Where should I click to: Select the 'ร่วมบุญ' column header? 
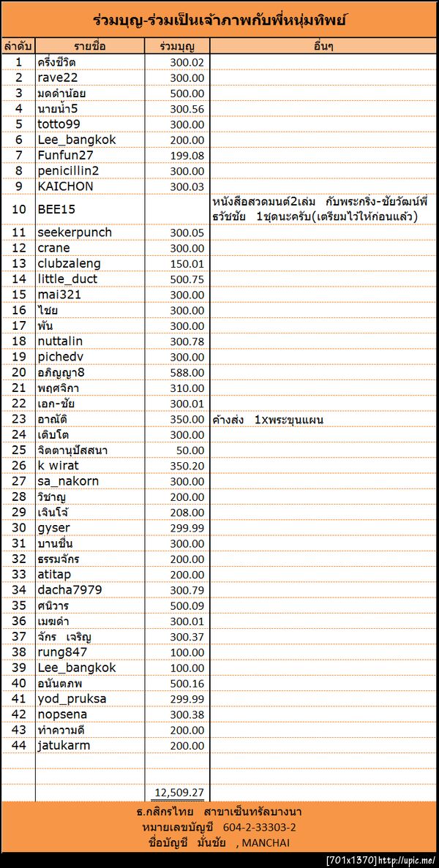coord(176,46)
